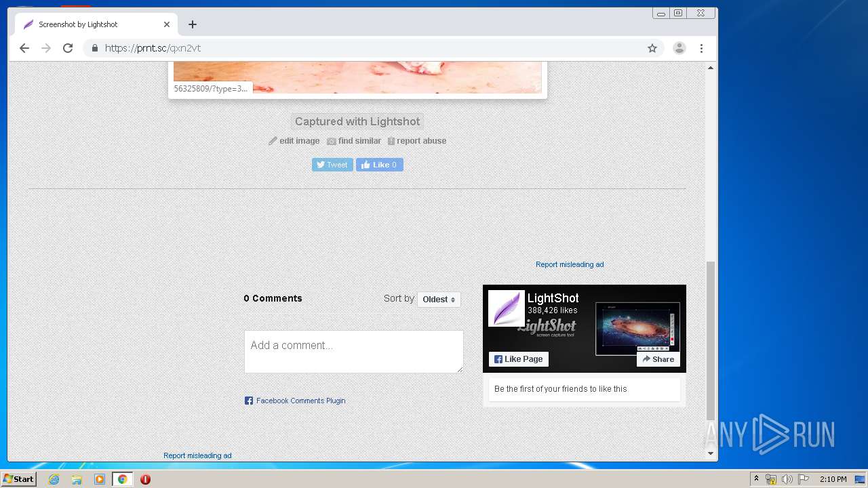Like the screenshot on Facebook
This screenshot has height=488, width=868.
(380, 165)
